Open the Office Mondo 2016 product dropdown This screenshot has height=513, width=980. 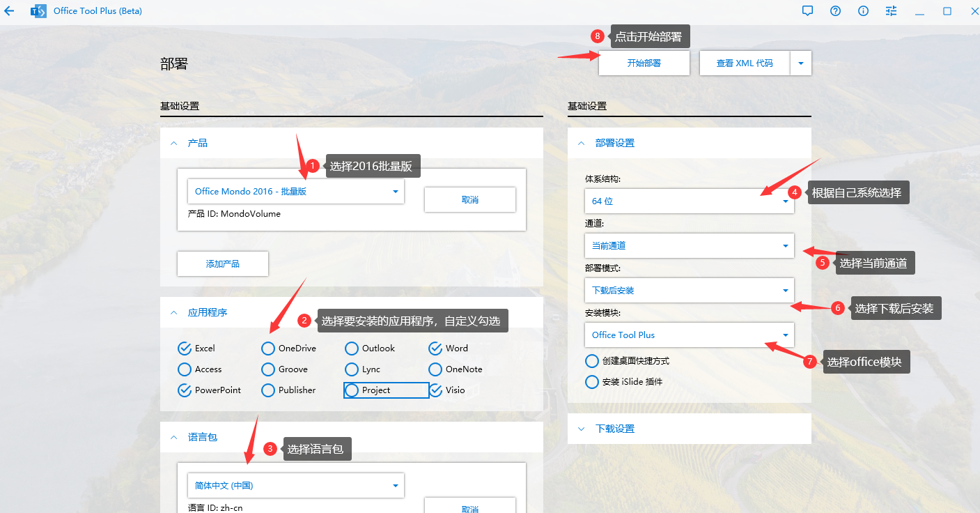pyautogui.click(x=296, y=192)
